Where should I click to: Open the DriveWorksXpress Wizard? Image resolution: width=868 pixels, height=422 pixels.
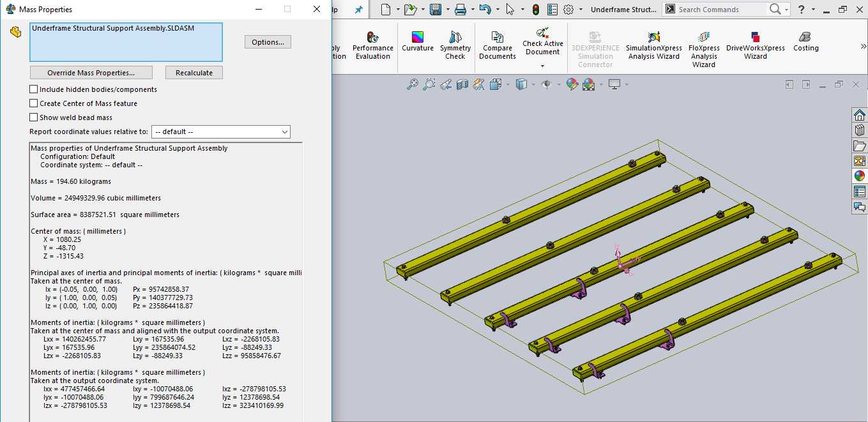point(756,45)
